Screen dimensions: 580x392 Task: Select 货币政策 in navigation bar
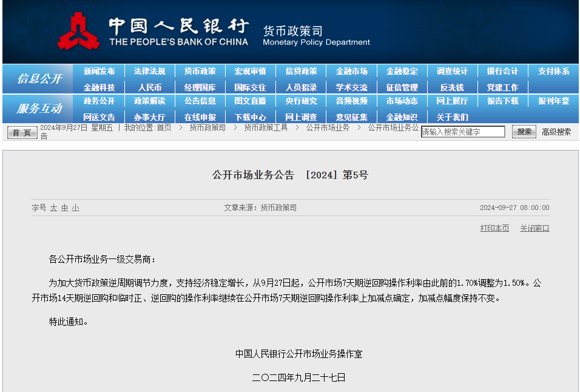point(200,71)
